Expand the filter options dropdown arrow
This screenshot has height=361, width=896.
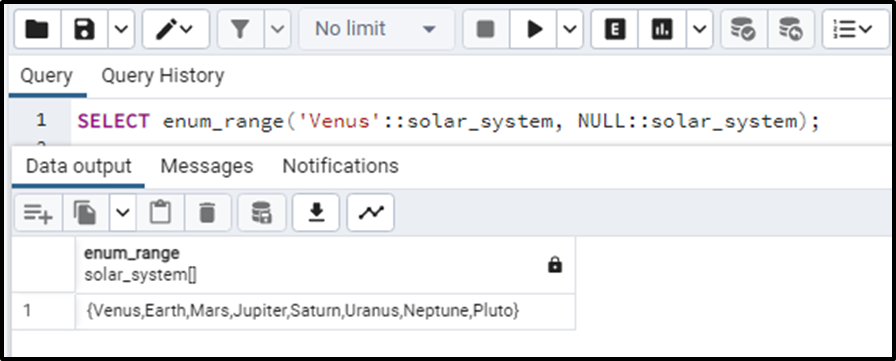tap(277, 29)
